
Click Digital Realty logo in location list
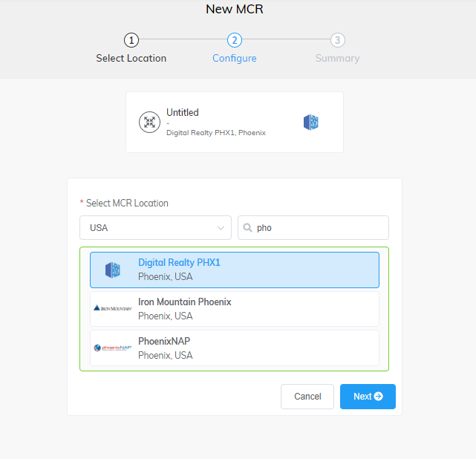[113, 270]
